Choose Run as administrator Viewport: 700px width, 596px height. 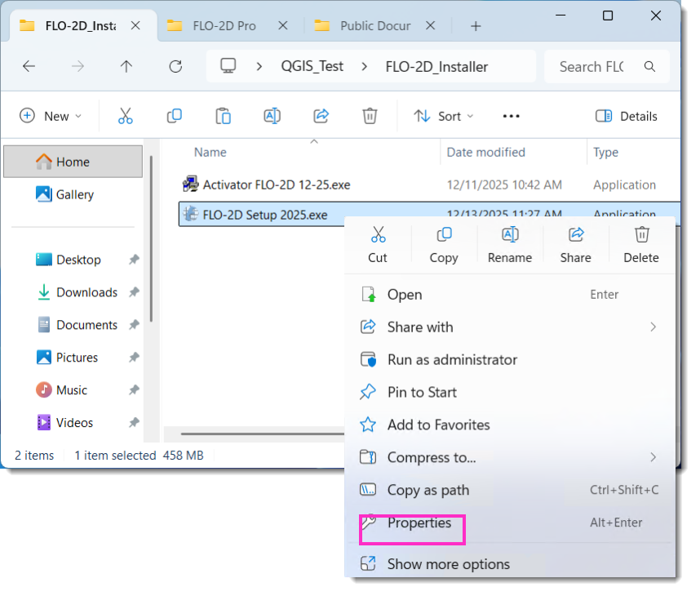pyautogui.click(x=452, y=359)
